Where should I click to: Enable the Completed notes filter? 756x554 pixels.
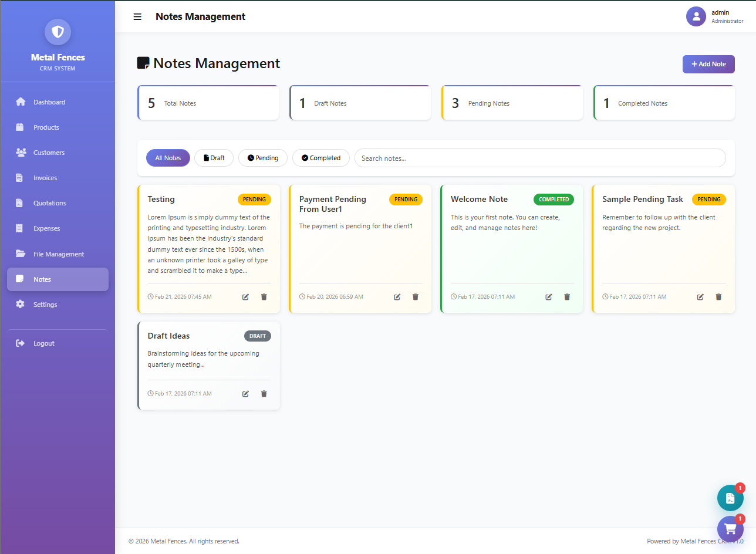[x=320, y=158]
